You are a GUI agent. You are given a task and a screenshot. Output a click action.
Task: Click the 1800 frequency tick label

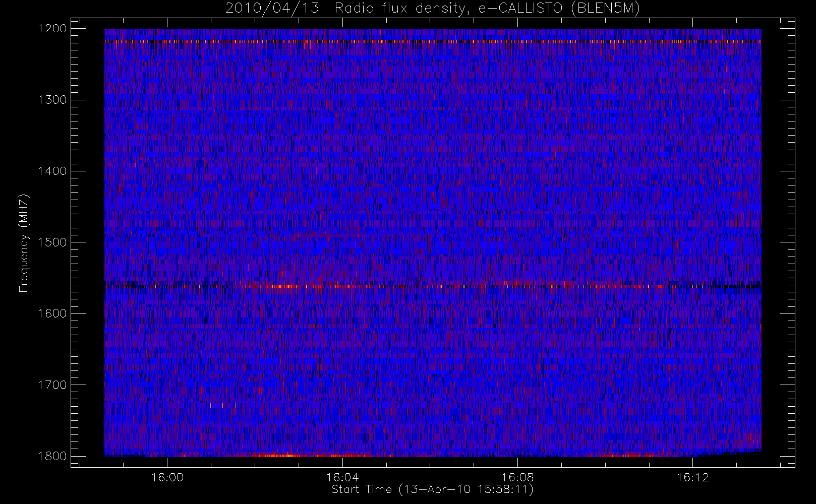52,456
